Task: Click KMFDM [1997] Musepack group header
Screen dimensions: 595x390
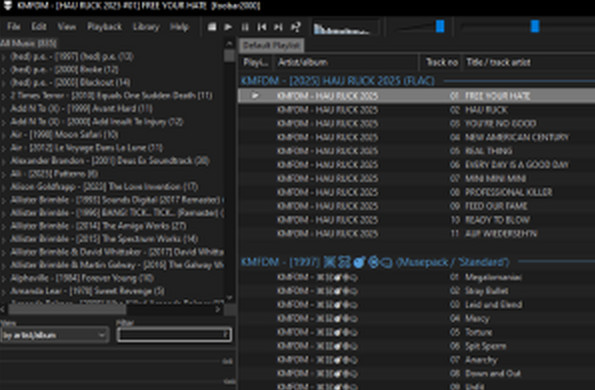Action: click(375, 262)
